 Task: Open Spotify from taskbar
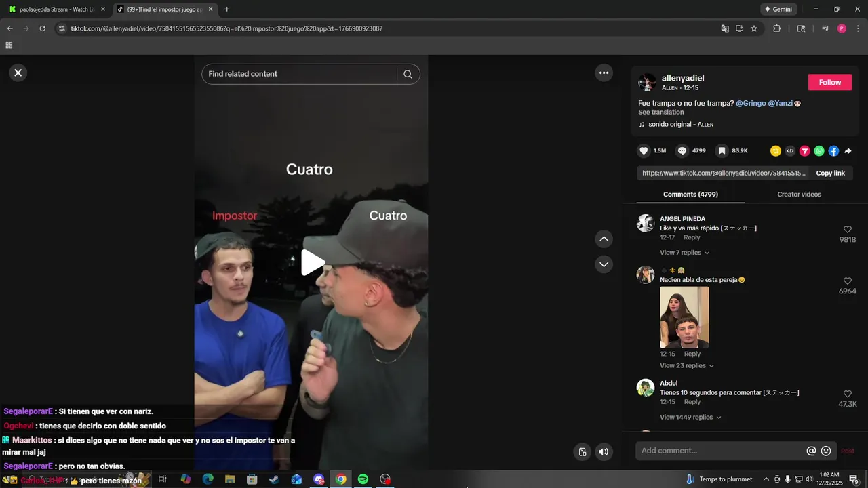(x=363, y=479)
